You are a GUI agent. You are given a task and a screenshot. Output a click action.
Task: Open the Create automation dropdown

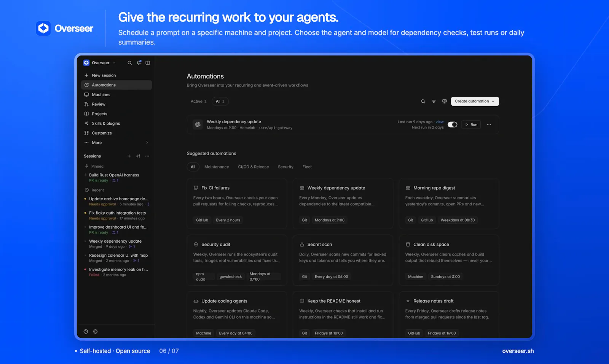pos(475,101)
